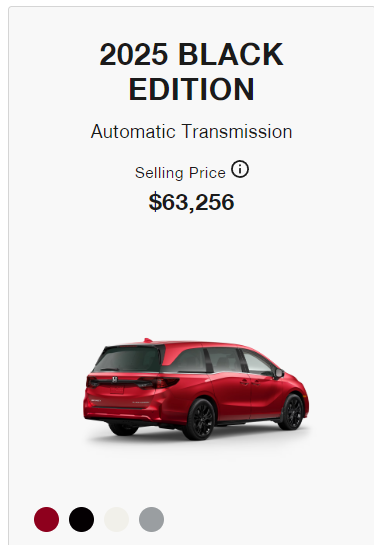This screenshot has height=545, width=374.
Task: Click the minivan's black rear wheel
Action: tap(201, 419)
